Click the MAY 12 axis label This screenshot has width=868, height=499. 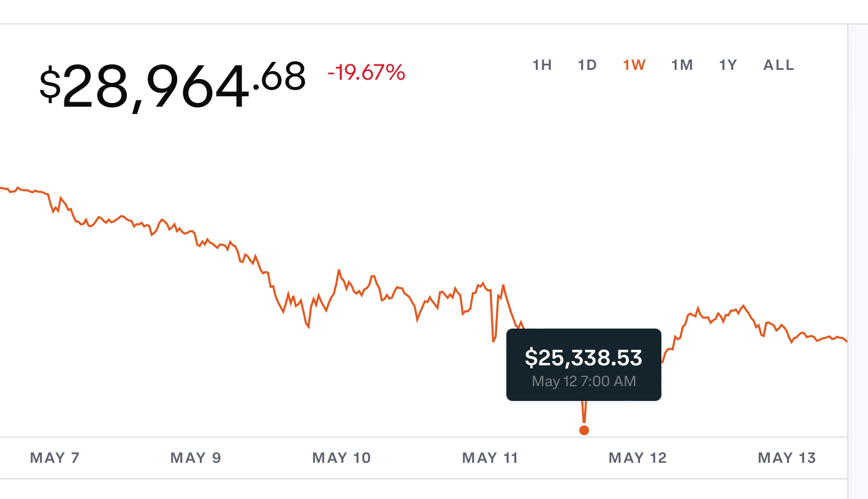coord(637,458)
